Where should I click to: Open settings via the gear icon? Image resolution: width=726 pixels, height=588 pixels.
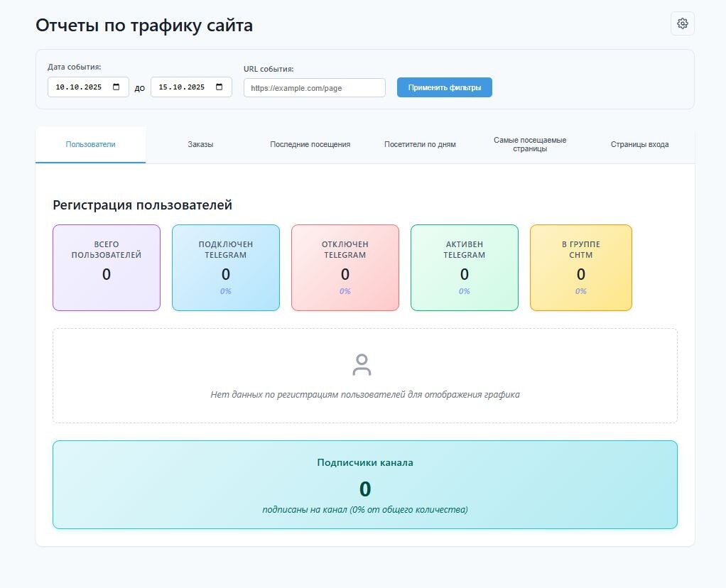682,23
